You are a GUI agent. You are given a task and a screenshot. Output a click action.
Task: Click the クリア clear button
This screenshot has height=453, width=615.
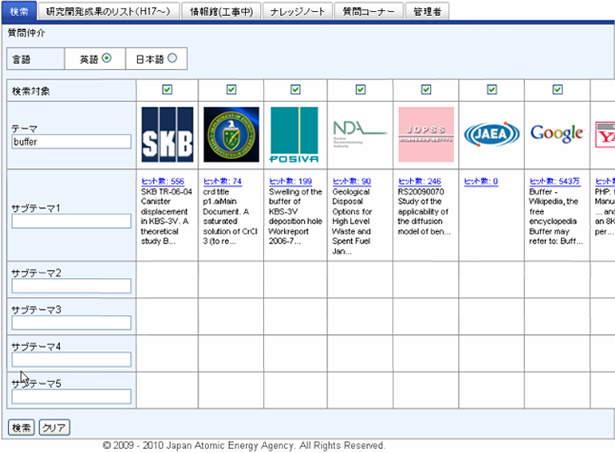(54, 428)
